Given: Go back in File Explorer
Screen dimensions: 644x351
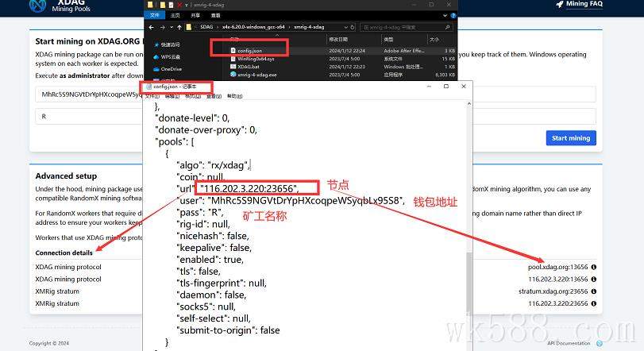Looking at the screenshot, I should click(x=151, y=27).
